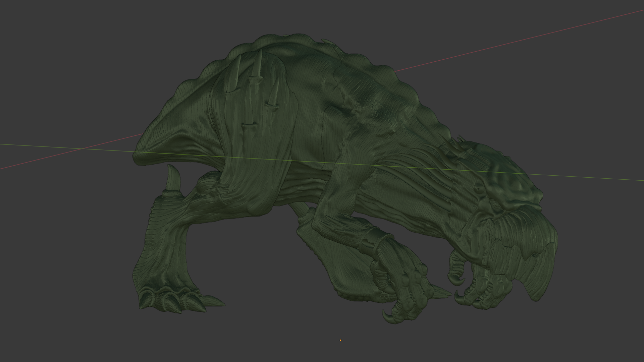644x362 pixels.
Task: Click the orange object origin dot
Action: pyautogui.click(x=340, y=340)
